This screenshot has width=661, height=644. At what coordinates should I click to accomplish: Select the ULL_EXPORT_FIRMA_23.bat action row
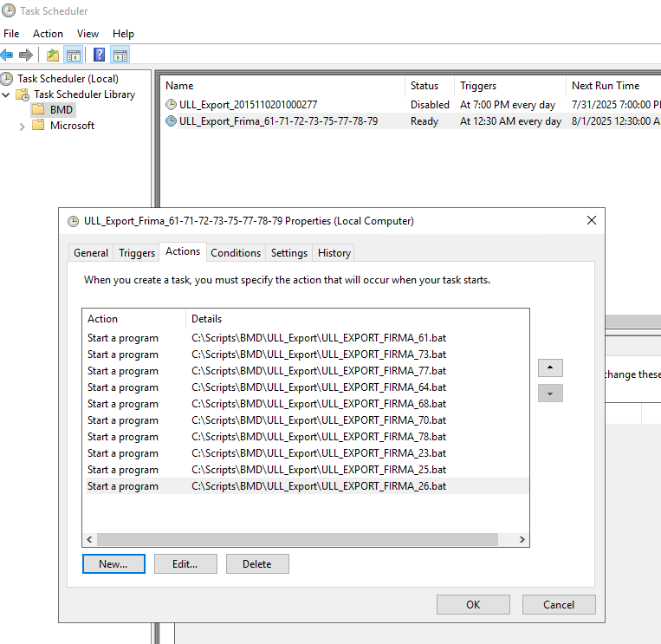307,453
